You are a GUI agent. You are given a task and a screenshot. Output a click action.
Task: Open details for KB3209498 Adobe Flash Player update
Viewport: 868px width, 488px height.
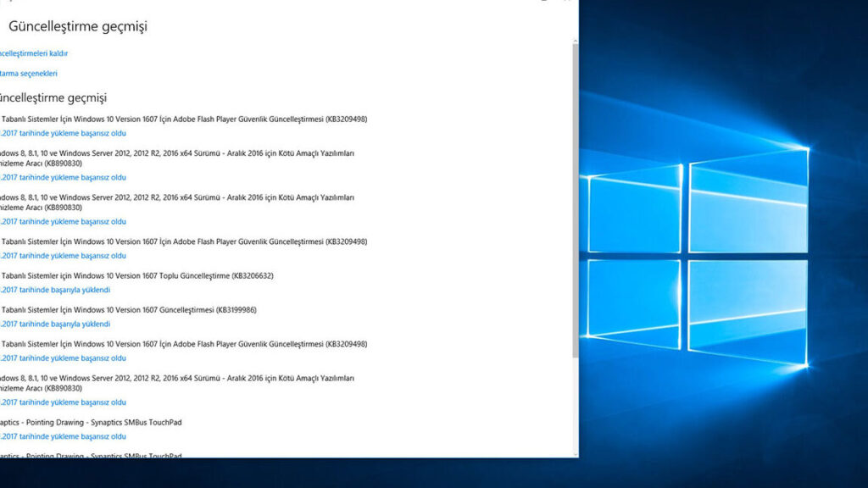[x=182, y=119]
